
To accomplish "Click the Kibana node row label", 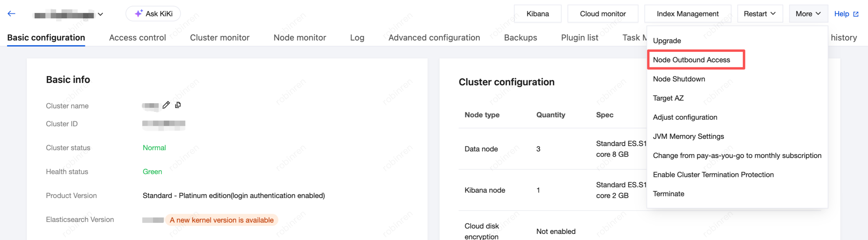I will pos(485,190).
